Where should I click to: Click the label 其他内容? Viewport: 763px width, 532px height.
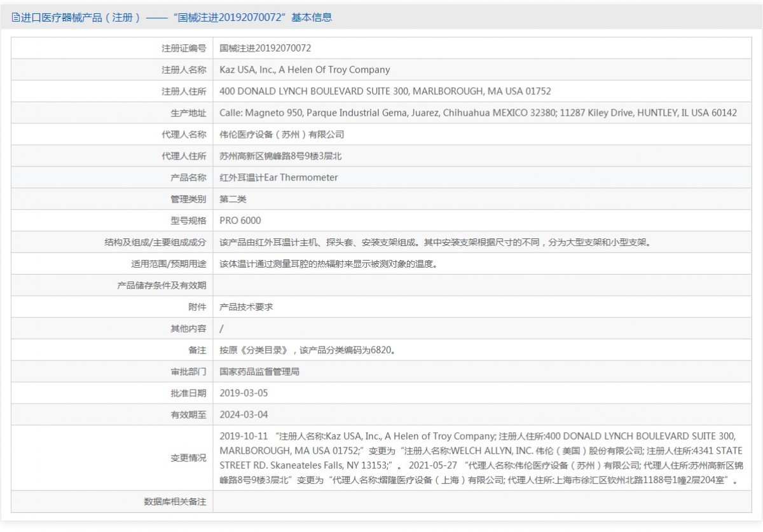(188, 329)
